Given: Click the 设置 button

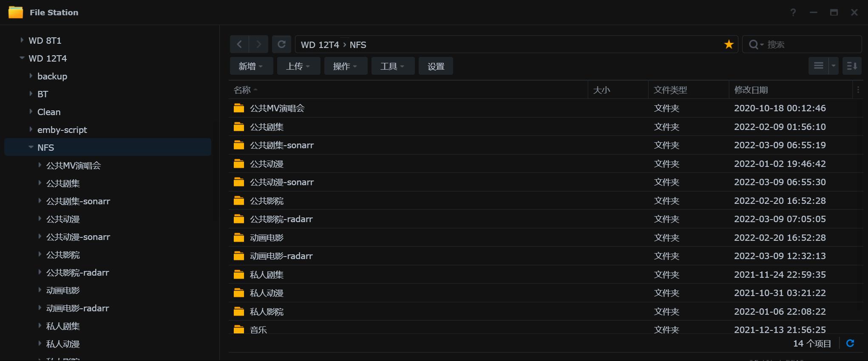Looking at the screenshot, I should (x=436, y=66).
